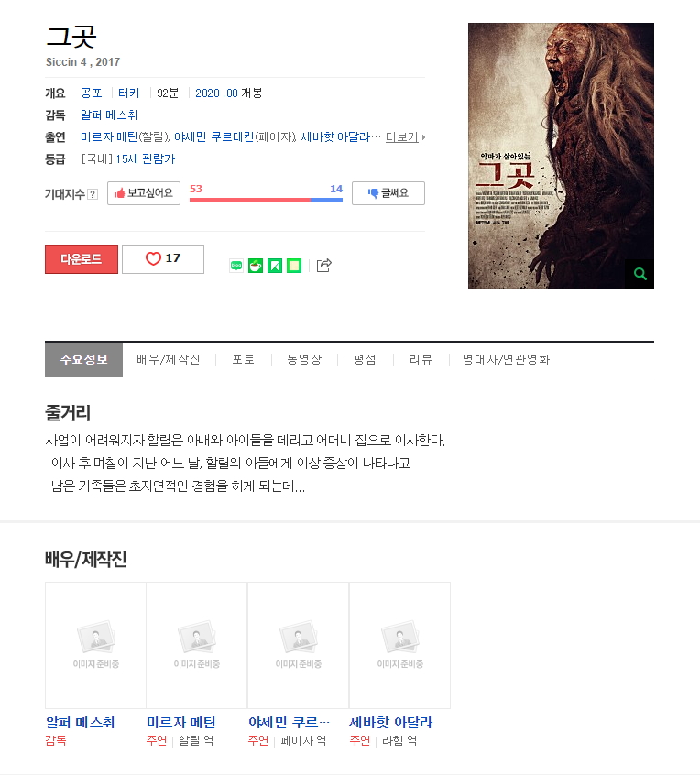This screenshot has height=775, width=700.
Task: Select the 명대사/연관영화 tab
Action: click(x=506, y=359)
